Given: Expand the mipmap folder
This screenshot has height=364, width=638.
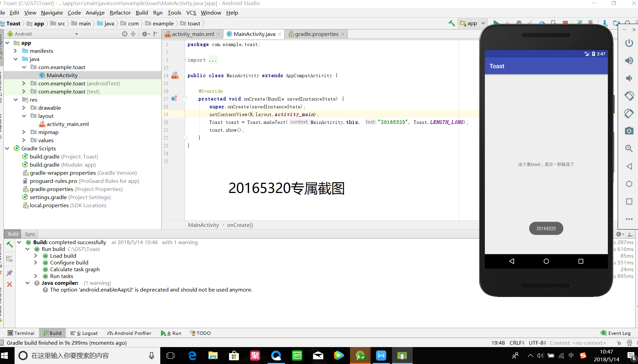Looking at the screenshot, I should click(x=24, y=132).
